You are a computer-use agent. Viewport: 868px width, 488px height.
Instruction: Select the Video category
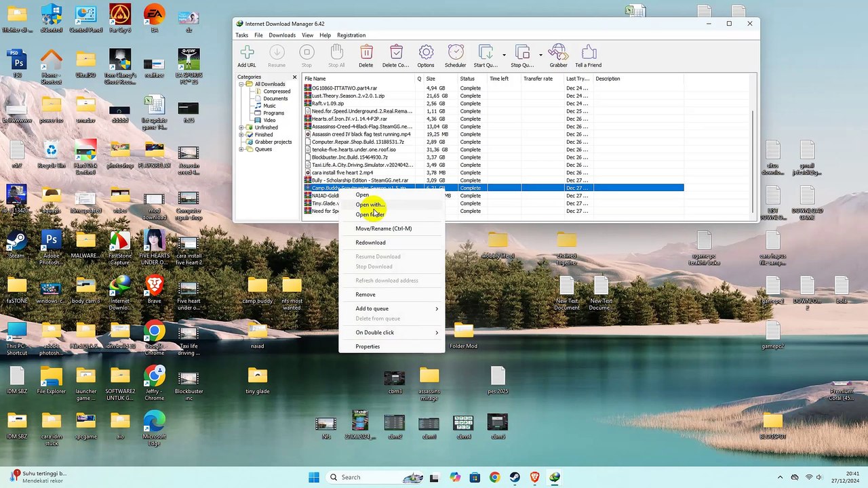269,120
